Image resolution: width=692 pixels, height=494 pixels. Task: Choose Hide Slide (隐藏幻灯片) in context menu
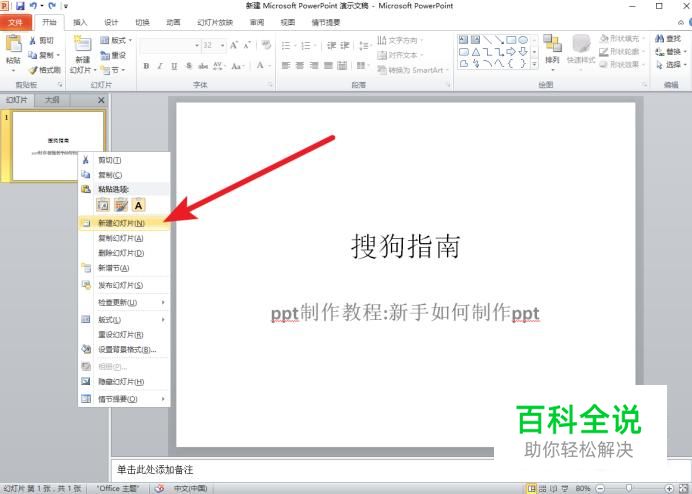[124, 381]
